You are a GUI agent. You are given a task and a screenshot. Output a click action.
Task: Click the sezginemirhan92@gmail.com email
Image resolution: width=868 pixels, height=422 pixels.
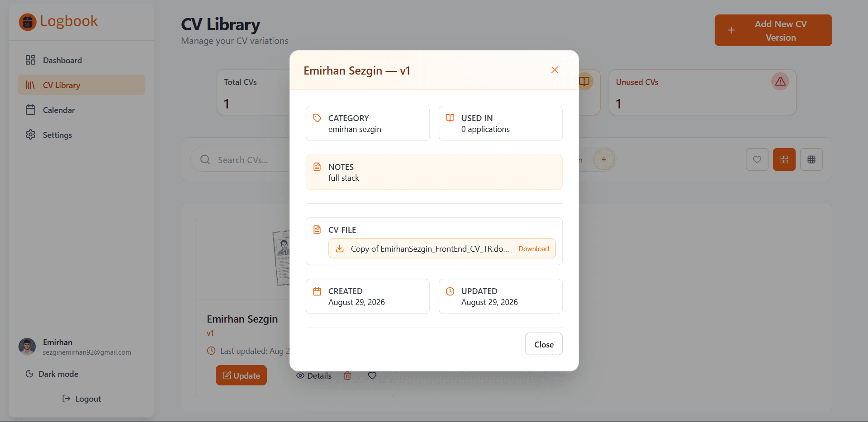point(87,352)
